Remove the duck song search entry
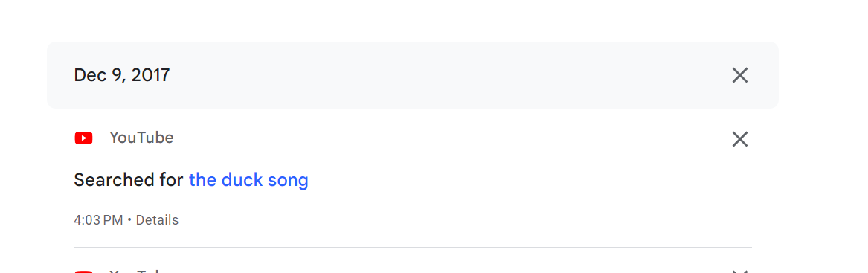 click(739, 140)
